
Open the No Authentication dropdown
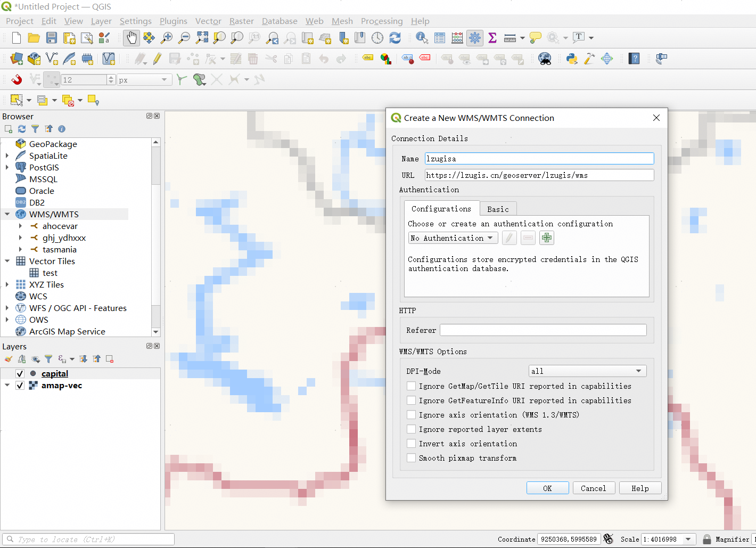[453, 238]
